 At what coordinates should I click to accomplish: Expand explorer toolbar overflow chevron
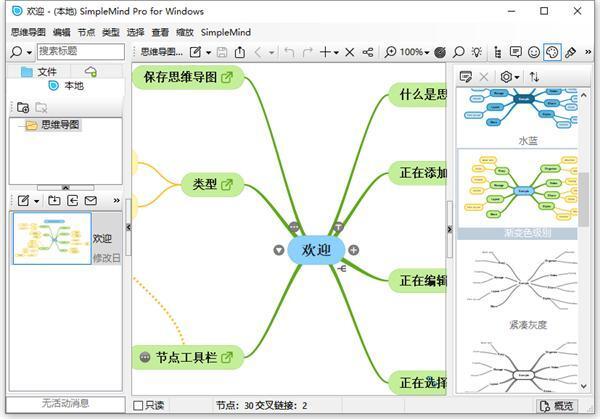(116, 200)
